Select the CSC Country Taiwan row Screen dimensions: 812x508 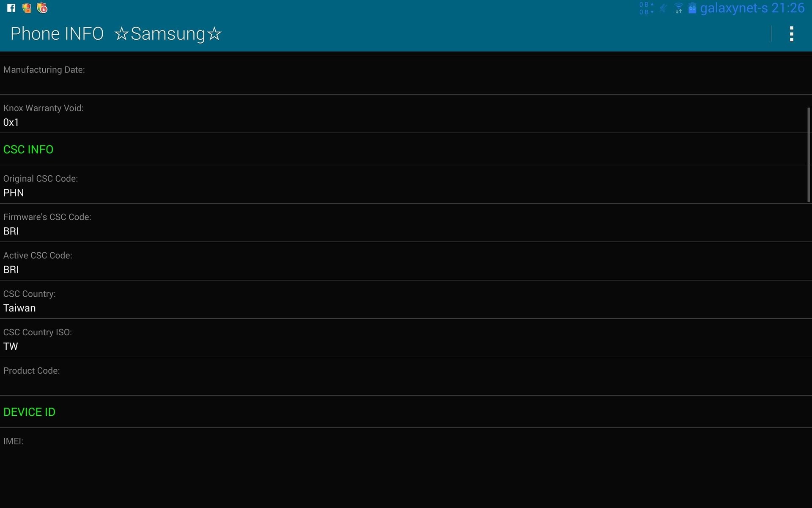coord(406,300)
